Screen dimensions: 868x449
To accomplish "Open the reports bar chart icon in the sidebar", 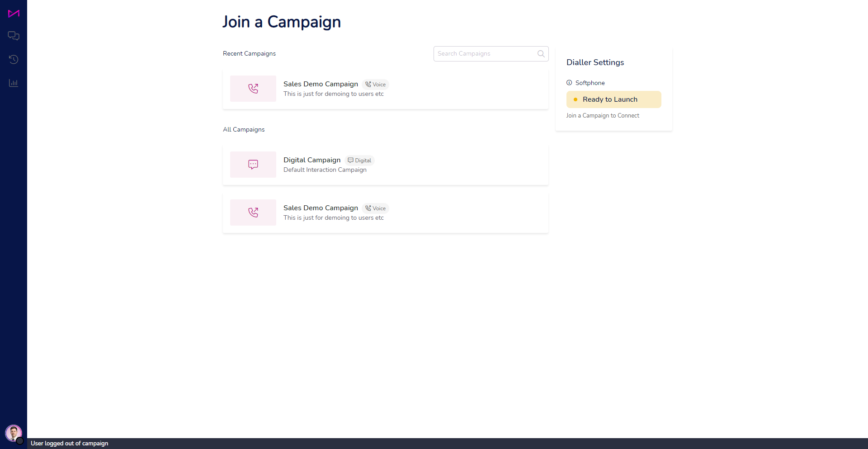I will tap(14, 83).
